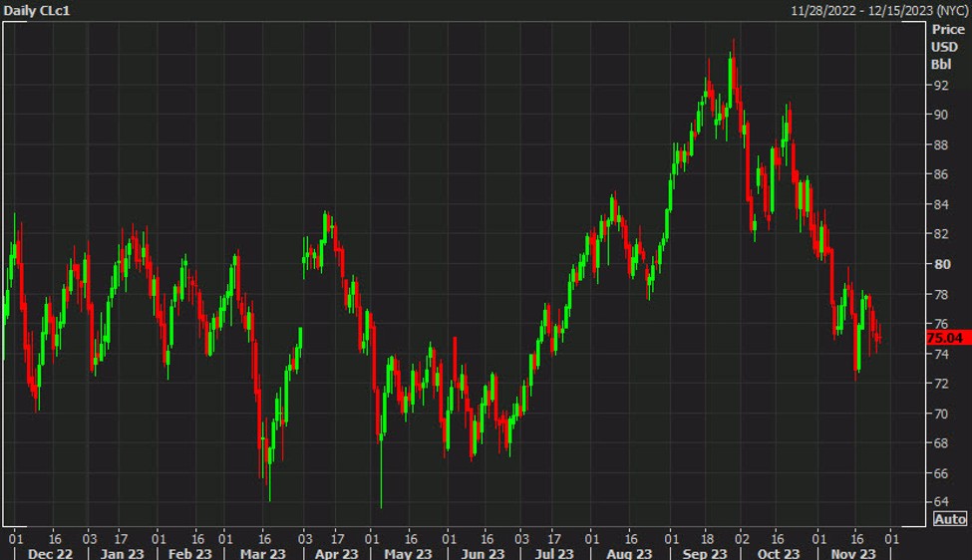Click the date range 11/28/2022 - 12/15/2023 text
Screen dimensions: 972x560
(878, 10)
